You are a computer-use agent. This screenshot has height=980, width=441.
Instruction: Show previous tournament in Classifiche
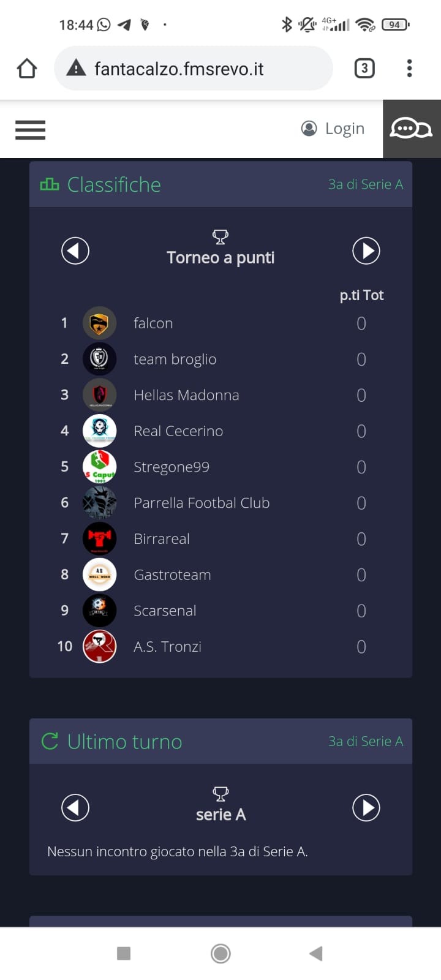75,251
